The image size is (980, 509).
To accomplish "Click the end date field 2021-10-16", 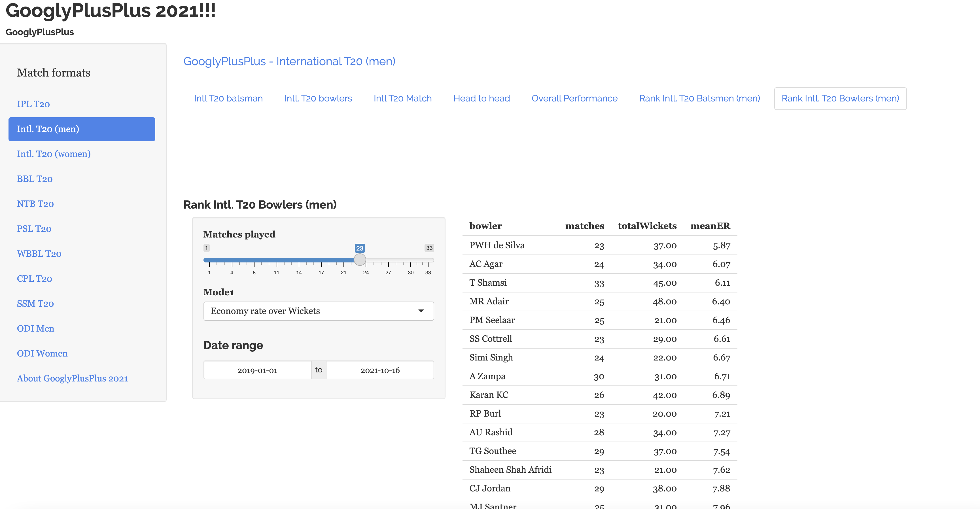I will click(380, 370).
